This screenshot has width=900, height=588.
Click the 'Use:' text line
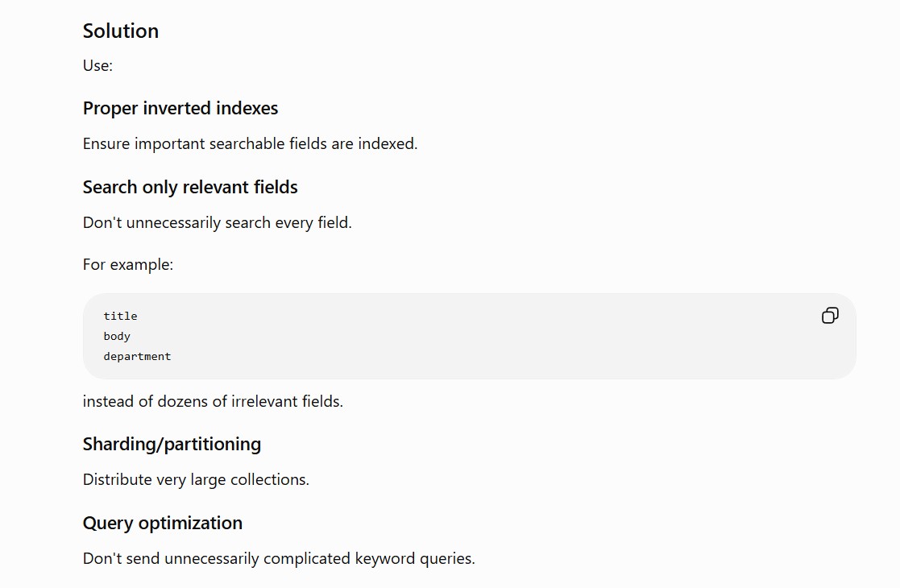click(97, 65)
